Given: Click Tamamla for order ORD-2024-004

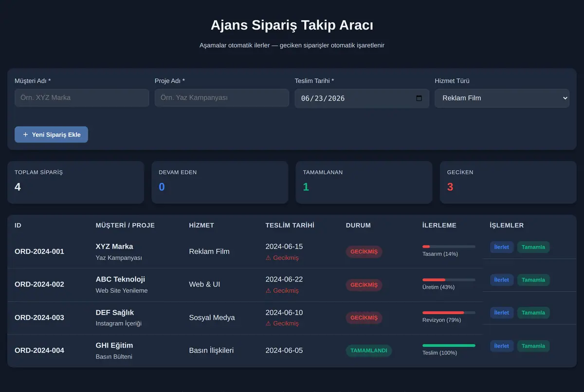Looking at the screenshot, I should coord(533,346).
